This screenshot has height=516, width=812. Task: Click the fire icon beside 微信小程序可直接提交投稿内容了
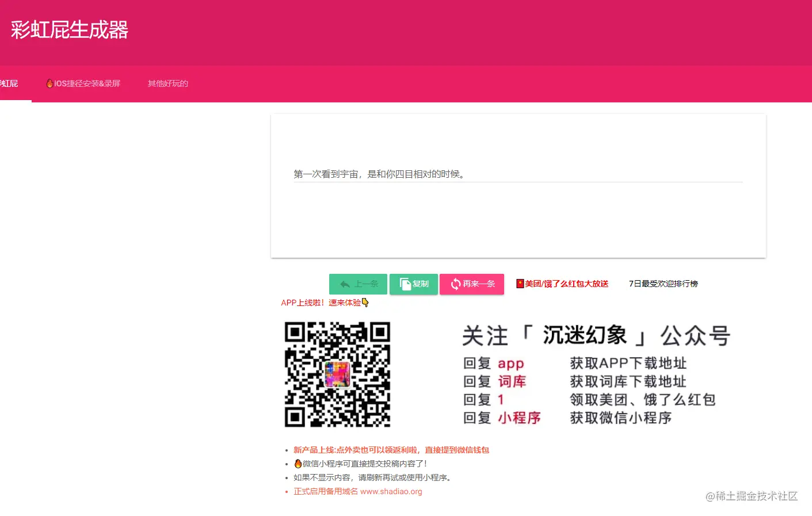(x=298, y=464)
